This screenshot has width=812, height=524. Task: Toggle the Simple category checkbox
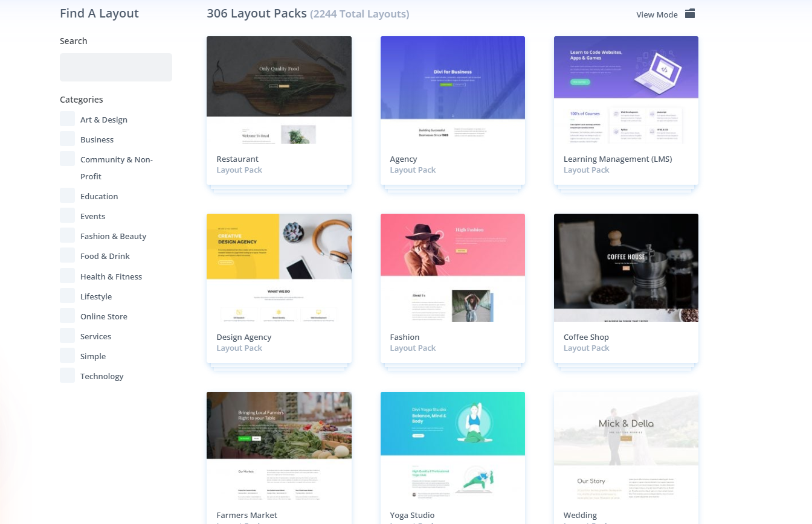(67, 356)
